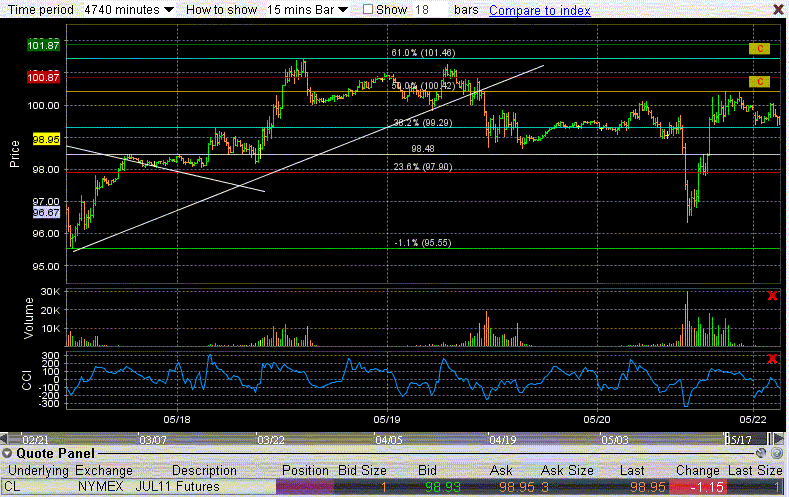Click the ask price 98.95
The height and width of the screenshot is (497, 789).
(x=517, y=487)
